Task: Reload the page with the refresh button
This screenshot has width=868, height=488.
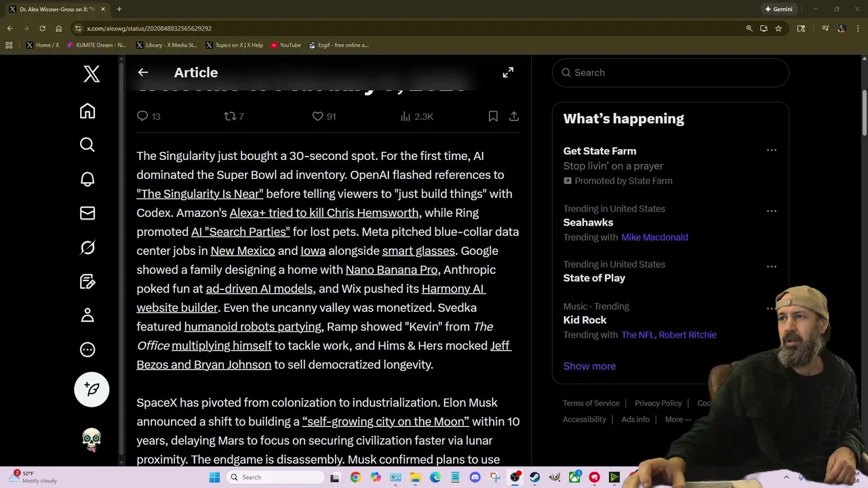Action: pos(42,28)
